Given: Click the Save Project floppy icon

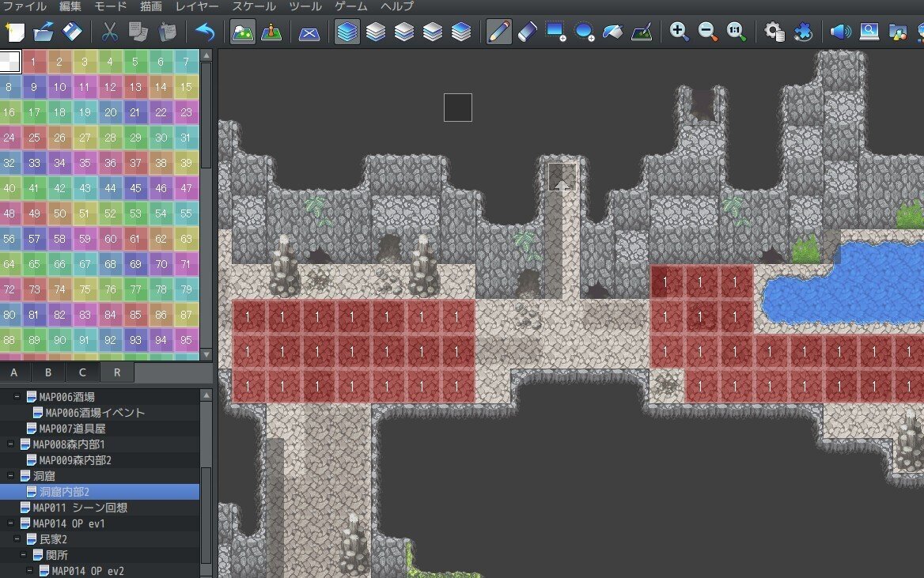Looking at the screenshot, I should coord(71,31).
